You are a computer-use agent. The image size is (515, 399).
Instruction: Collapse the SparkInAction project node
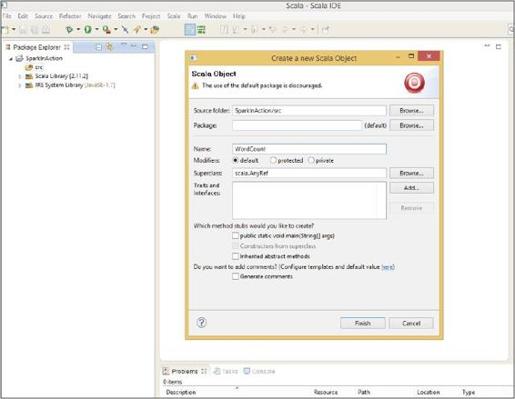[x=11, y=59]
